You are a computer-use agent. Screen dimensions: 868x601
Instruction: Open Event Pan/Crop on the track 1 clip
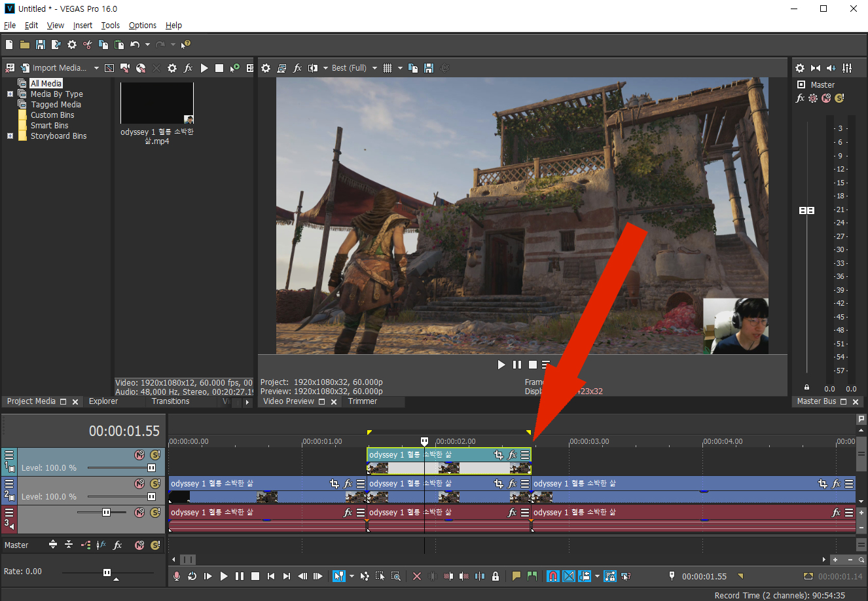499,454
